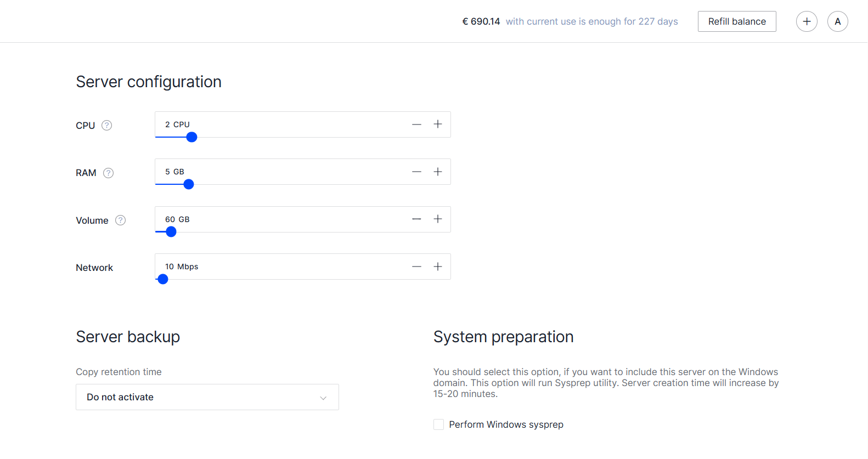Screen dimensions: 868x459
Task: Click the balance duration link text
Action: tap(592, 21)
